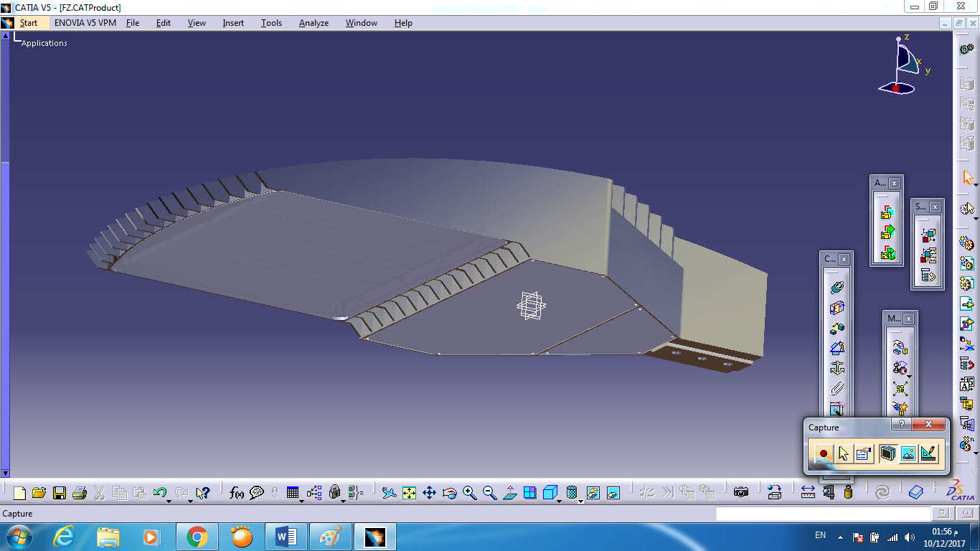Open the Analyze menu

pyautogui.click(x=314, y=23)
